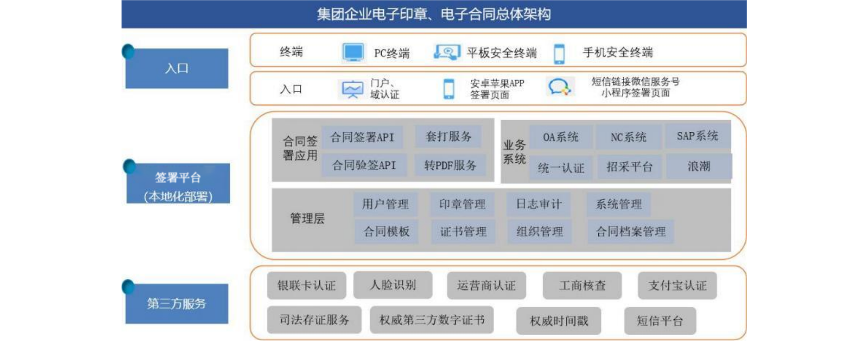Open 印章管理 in management layer

tap(462, 204)
